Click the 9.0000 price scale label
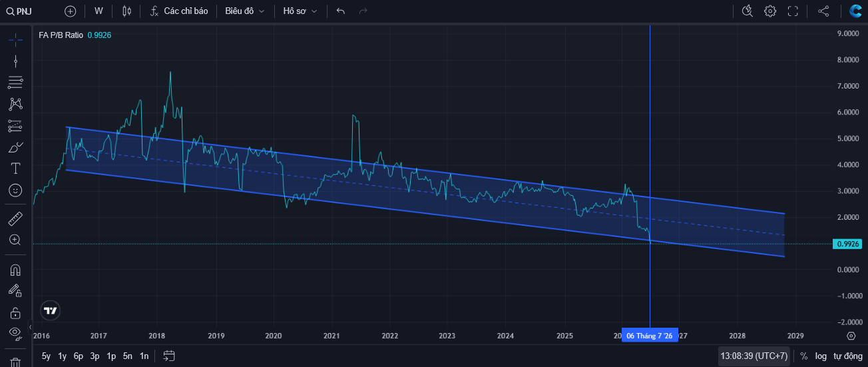 coord(849,33)
